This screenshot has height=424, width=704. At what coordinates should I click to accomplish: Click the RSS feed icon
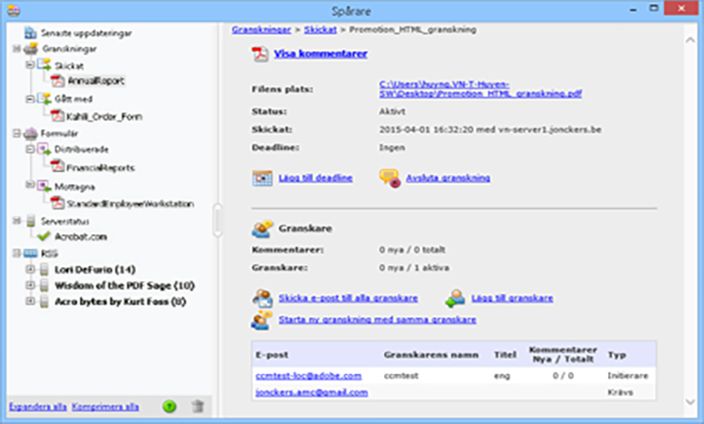point(31,254)
